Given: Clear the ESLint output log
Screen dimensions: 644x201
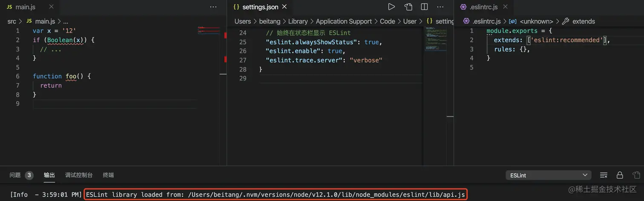Looking at the screenshot, I should (604, 175).
